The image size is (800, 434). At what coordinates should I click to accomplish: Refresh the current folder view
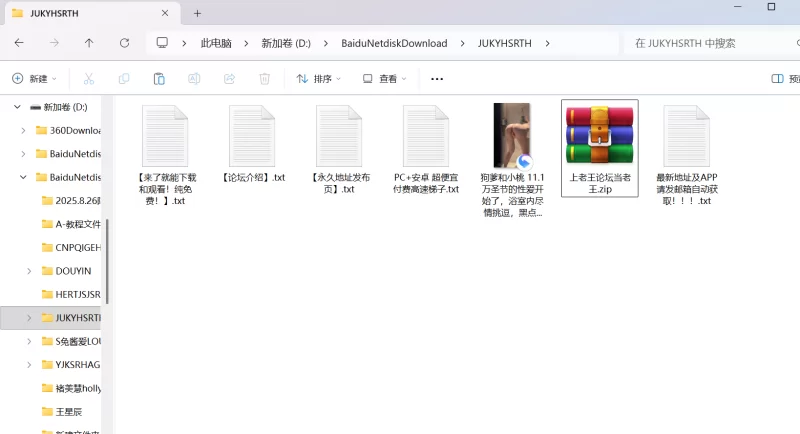[124, 43]
